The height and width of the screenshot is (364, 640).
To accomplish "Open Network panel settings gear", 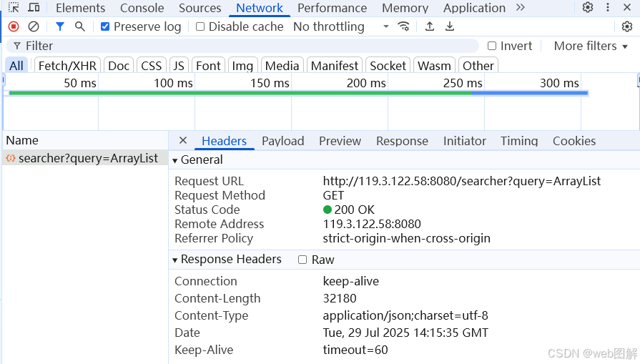I will (627, 26).
